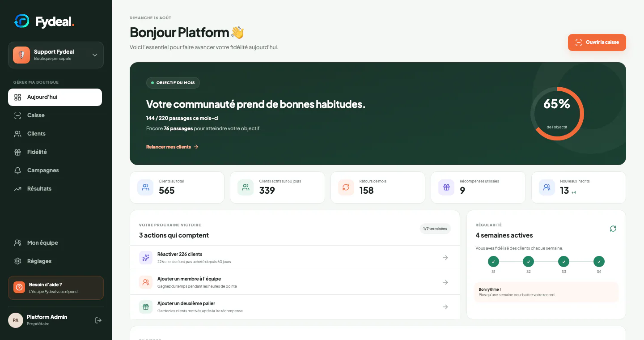Refresh the Régularité card with sync icon
Screen dimensions: 644x340
[x=613, y=229]
